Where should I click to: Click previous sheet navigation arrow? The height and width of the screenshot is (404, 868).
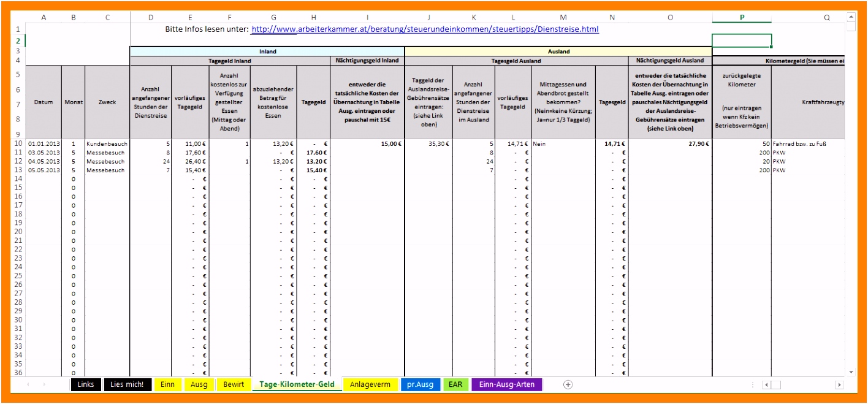28,384
